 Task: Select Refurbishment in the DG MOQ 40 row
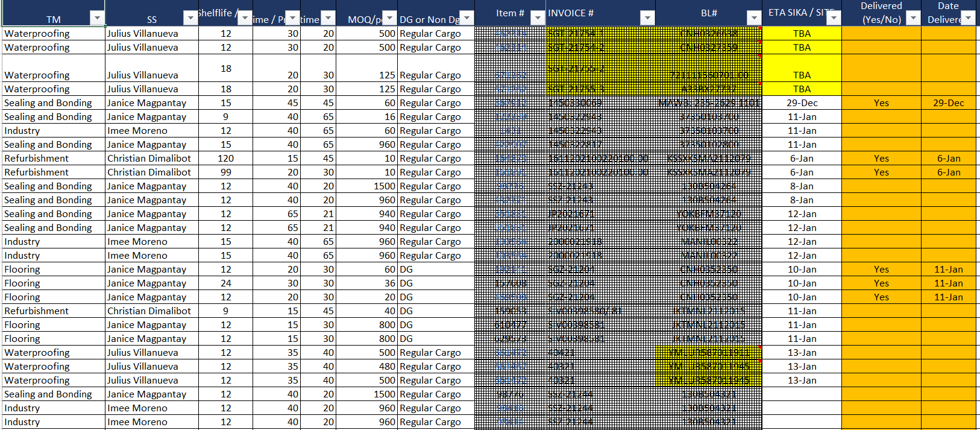tap(54, 311)
